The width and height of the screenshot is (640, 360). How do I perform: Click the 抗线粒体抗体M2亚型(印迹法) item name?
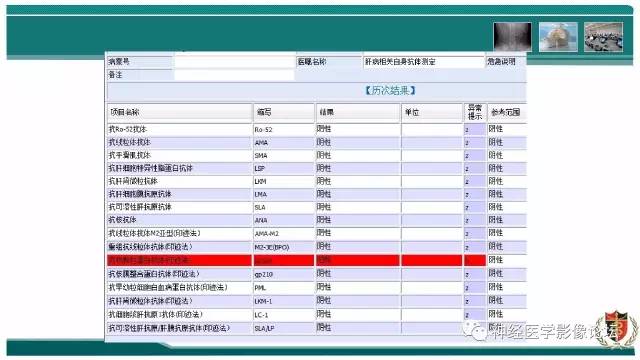tap(154, 233)
